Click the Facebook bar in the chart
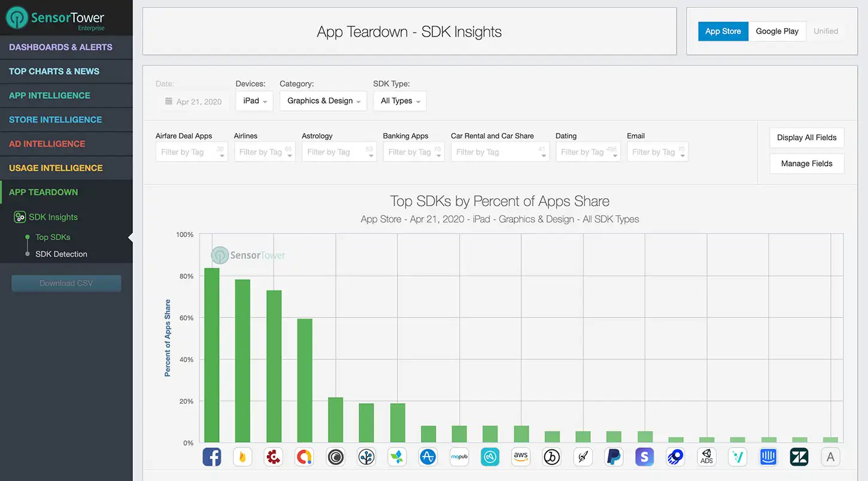 click(212, 355)
